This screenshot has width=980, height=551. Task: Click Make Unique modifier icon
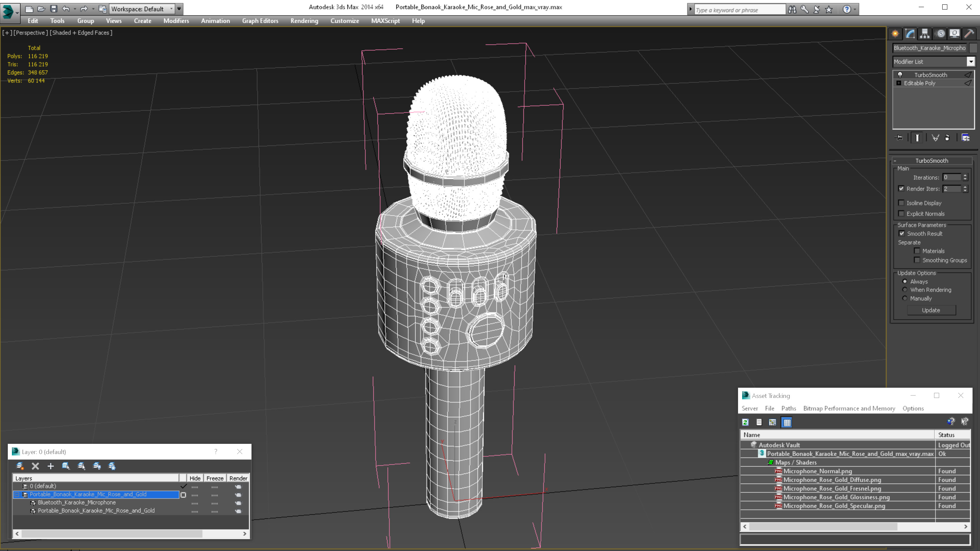[x=935, y=138]
